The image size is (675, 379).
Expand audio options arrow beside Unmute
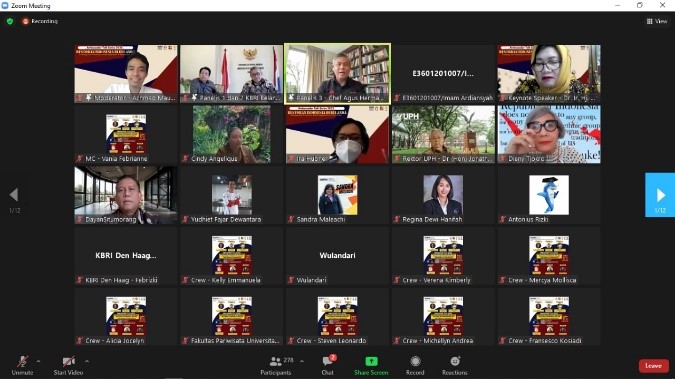tap(38, 361)
